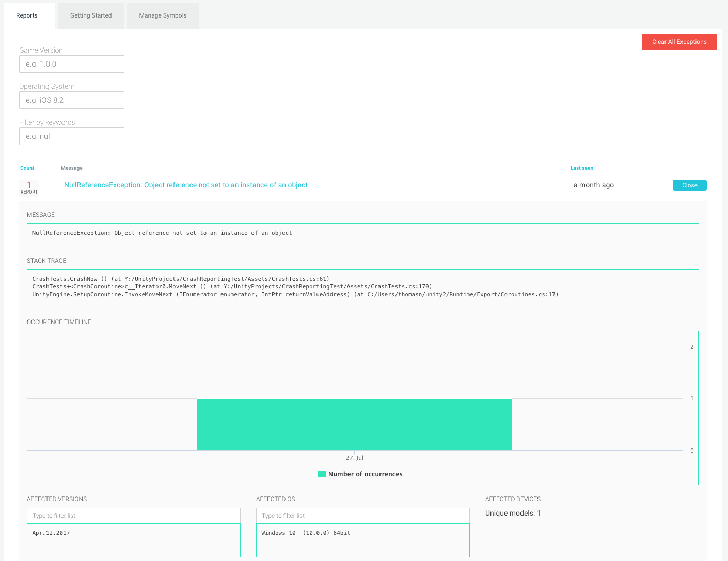Sort reports by the Count column header
This screenshot has width=728, height=561.
[x=27, y=168]
